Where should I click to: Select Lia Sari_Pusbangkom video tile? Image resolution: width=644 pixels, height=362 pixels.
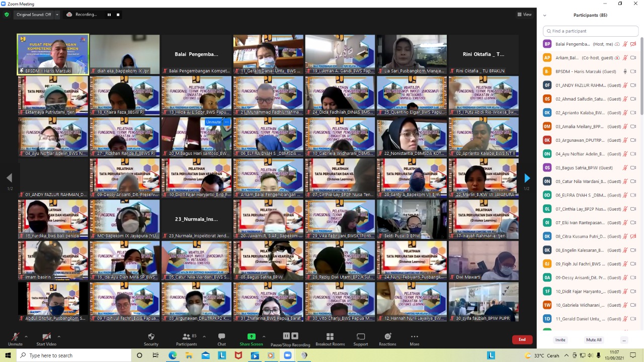point(412,54)
